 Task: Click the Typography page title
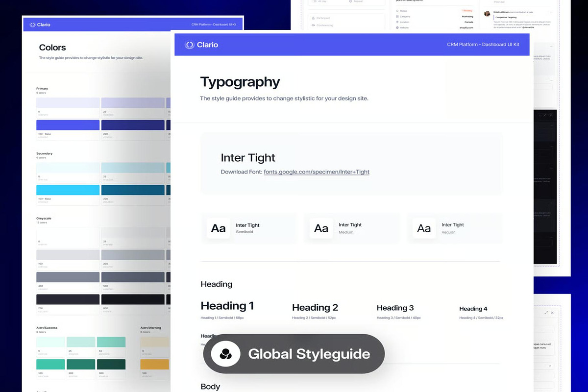tap(240, 82)
